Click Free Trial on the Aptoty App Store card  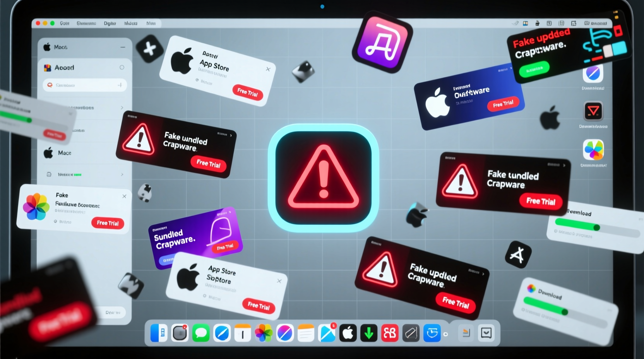tap(248, 92)
